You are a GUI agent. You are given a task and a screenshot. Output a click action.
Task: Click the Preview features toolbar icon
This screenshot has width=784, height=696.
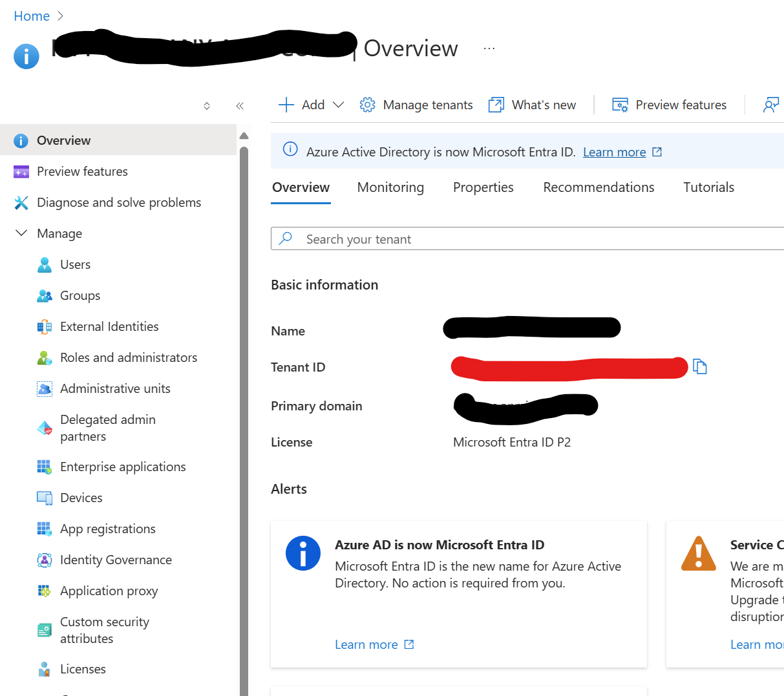[620, 105]
